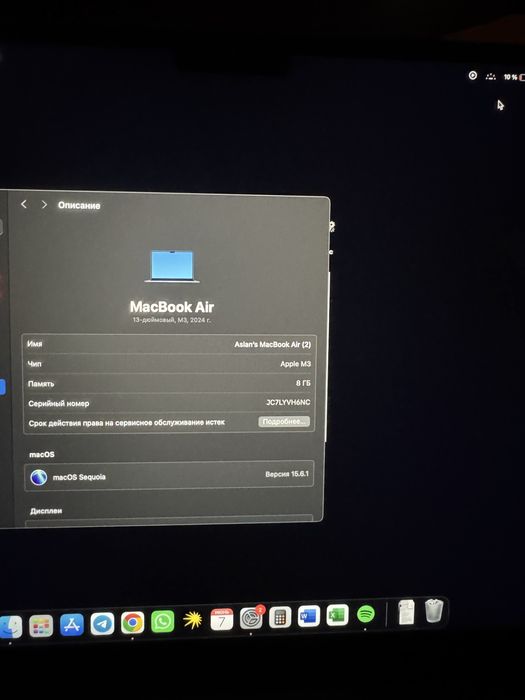Open the Trash in the Dock
Viewport: 525px width, 700px height.
pos(433,611)
